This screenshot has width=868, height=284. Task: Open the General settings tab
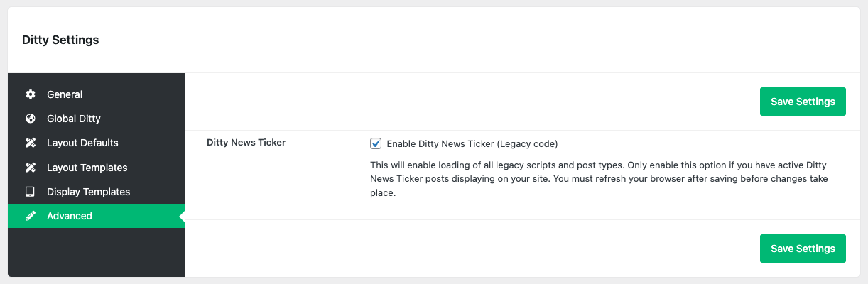pos(65,94)
